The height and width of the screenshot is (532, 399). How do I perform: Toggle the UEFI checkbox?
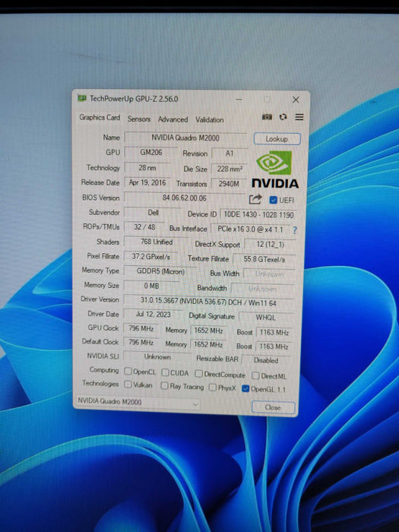(273, 200)
